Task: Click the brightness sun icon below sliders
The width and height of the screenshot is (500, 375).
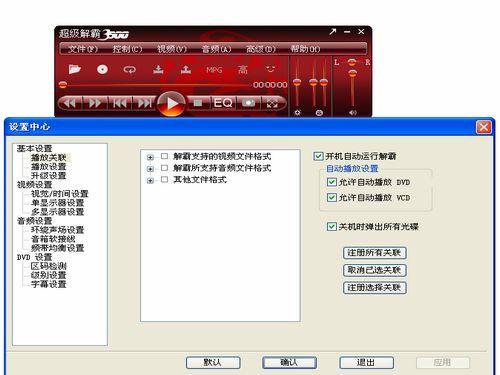Action: point(297,113)
